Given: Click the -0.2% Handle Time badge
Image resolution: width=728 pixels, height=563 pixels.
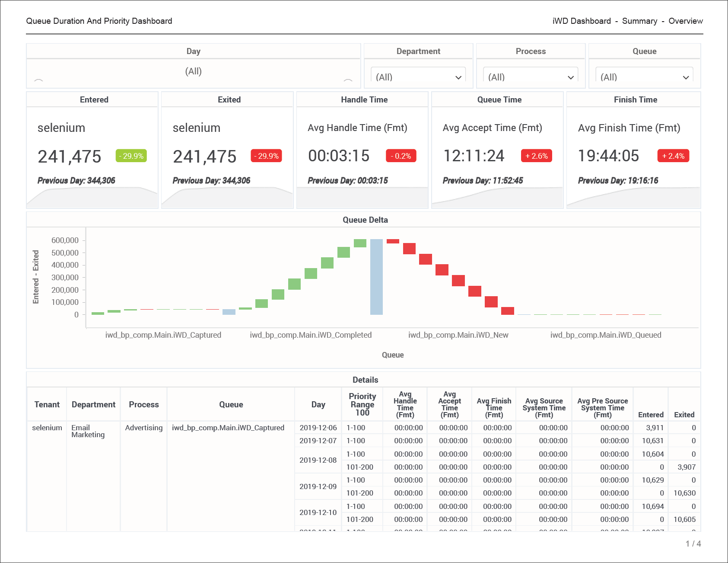Looking at the screenshot, I should (401, 156).
